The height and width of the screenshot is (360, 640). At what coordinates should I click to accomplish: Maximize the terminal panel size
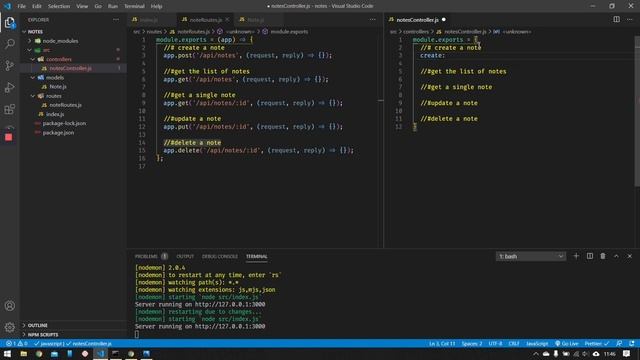pyautogui.click(x=616, y=256)
